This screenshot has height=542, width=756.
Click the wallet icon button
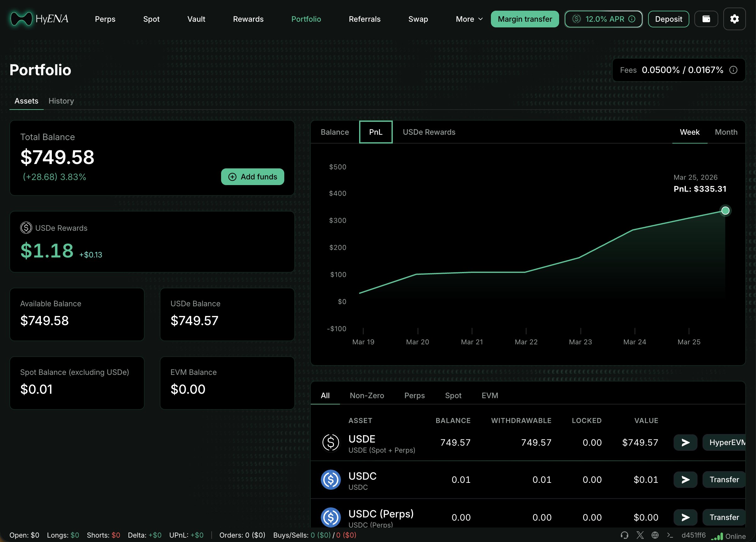(x=706, y=19)
